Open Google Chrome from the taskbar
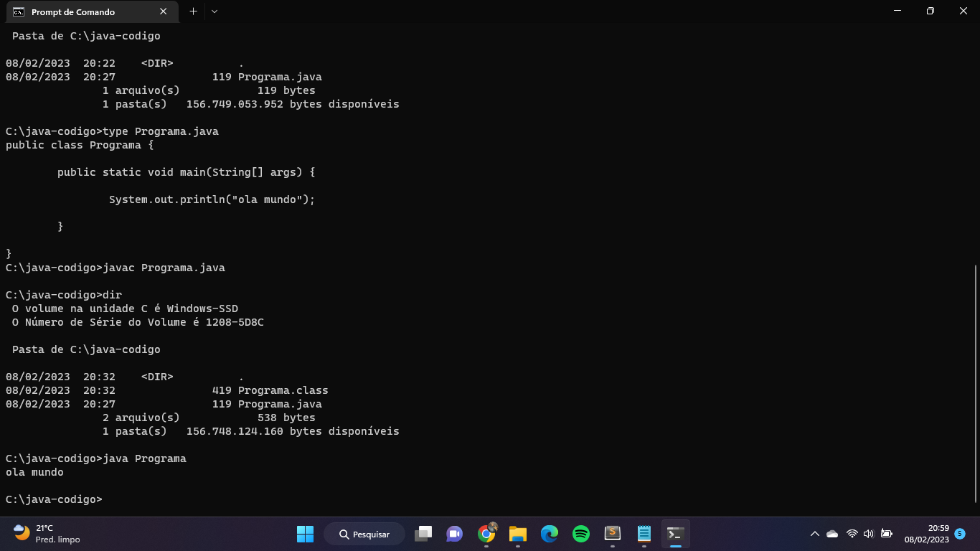Viewport: 980px width, 551px height. pyautogui.click(x=486, y=534)
